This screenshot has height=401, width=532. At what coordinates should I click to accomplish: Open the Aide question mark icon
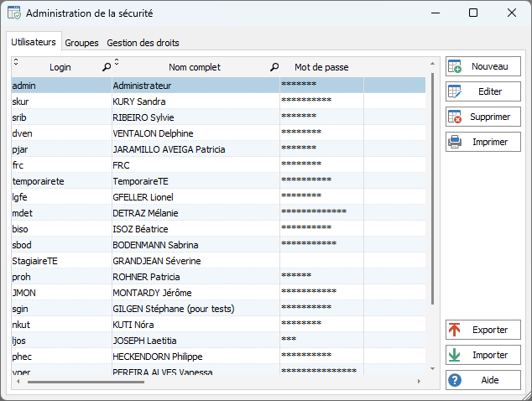pyautogui.click(x=455, y=380)
